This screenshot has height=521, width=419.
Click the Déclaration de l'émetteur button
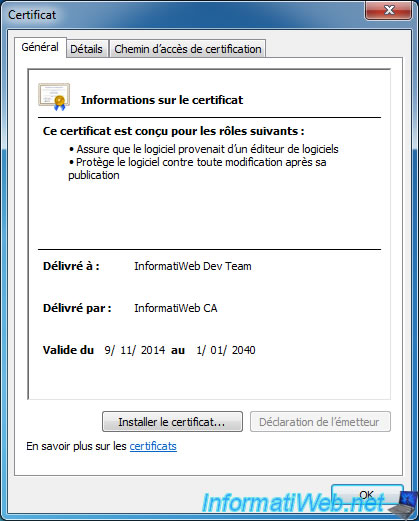point(320,422)
